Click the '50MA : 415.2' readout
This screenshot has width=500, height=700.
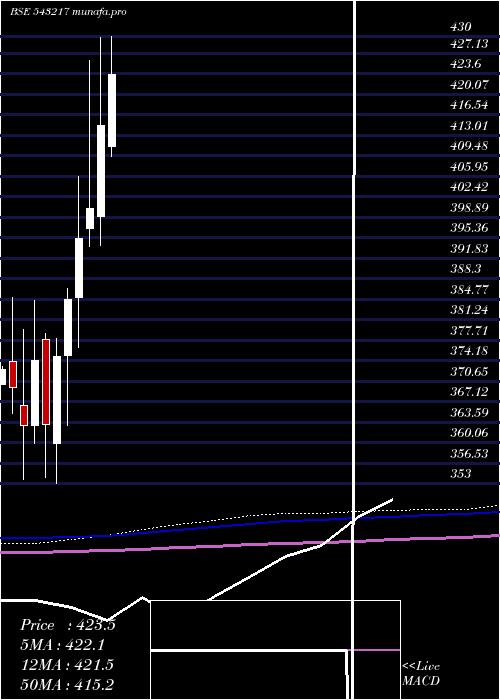coord(68,684)
